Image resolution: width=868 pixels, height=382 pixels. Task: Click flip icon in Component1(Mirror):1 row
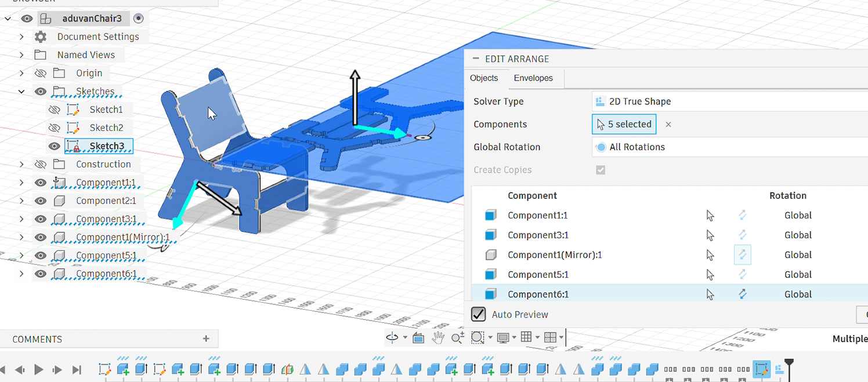click(742, 255)
